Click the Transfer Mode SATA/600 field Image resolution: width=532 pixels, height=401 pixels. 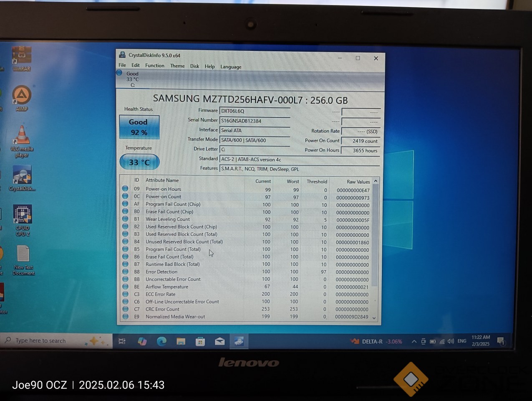point(255,140)
